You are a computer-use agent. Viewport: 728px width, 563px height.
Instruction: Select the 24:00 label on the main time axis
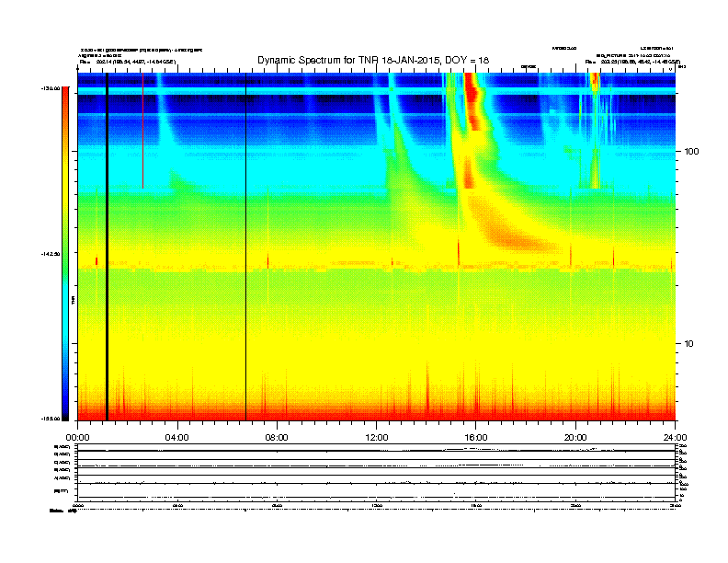point(675,438)
